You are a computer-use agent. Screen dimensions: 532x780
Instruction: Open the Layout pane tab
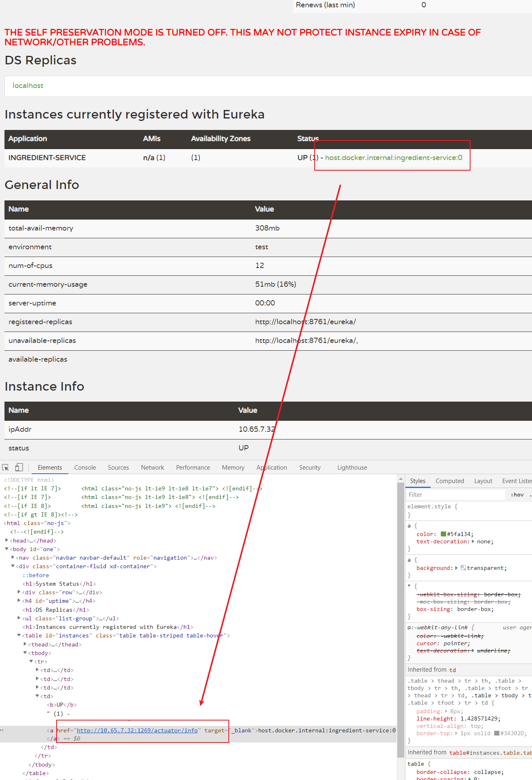point(483,481)
